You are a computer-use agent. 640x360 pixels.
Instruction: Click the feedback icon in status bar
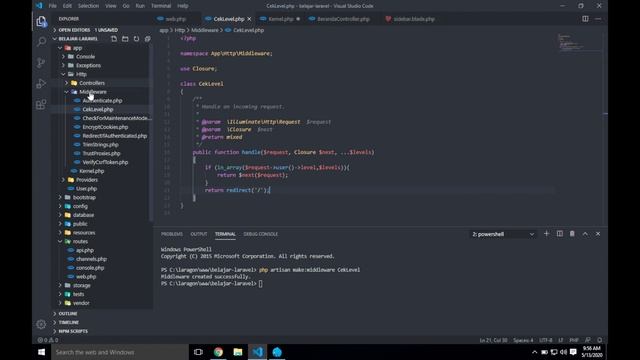(x=588, y=340)
